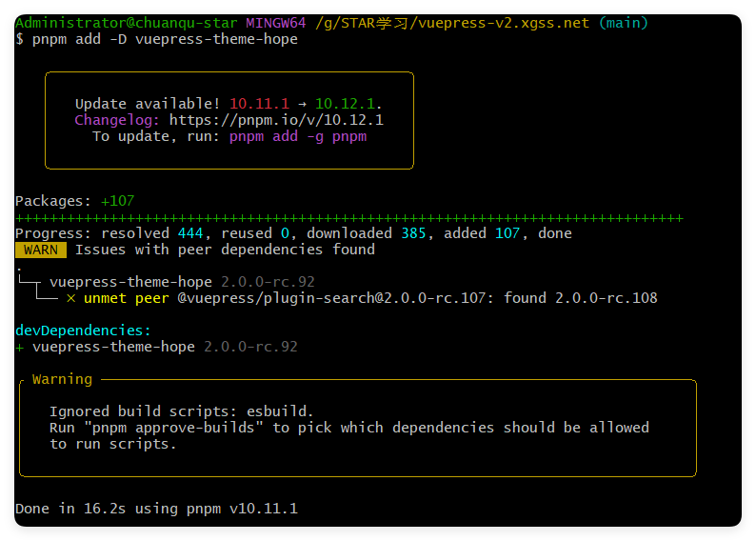Click the 'Changelog:' label

pyautogui.click(x=117, y=120)
